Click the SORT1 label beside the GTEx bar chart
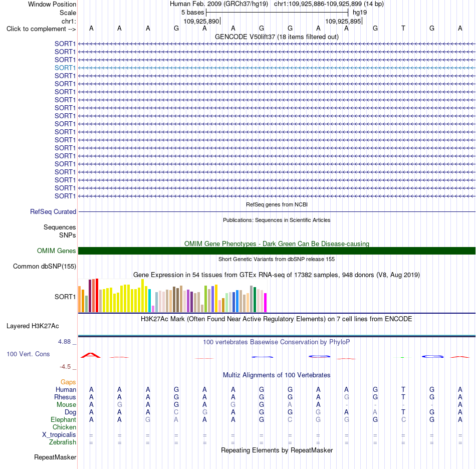The width and height of the screenshot is (476, 469). (65, 297)
